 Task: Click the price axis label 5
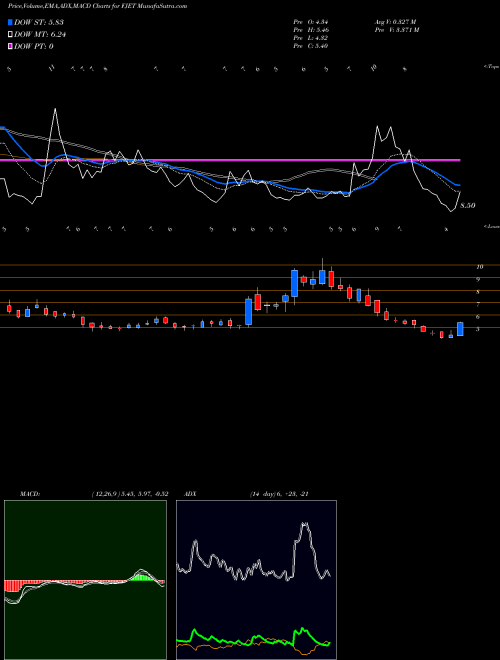coord(478,329)
